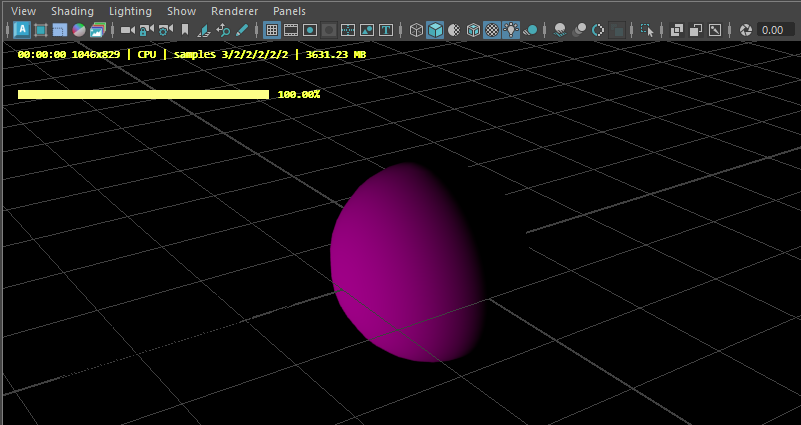The width and height of the screenshot is (801, 425).
Task: Toggle the Shadows sphere button
Action: pos(530,30)
